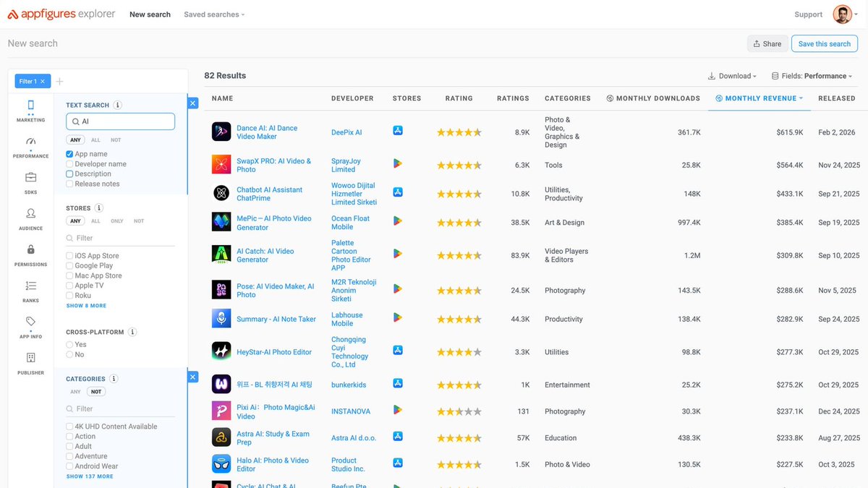
Task: Check the Developer name checkbox
Action: point(69,164)
